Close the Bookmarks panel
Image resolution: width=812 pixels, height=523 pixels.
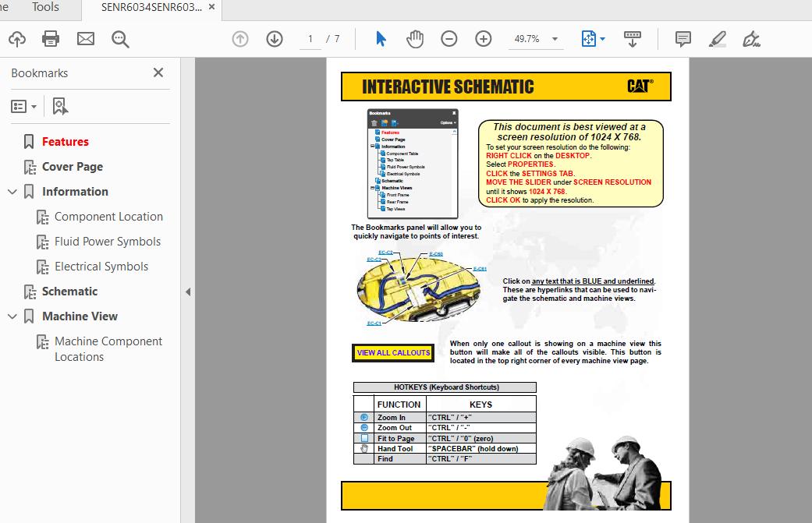pyautogui.click(x=158, y=72)
